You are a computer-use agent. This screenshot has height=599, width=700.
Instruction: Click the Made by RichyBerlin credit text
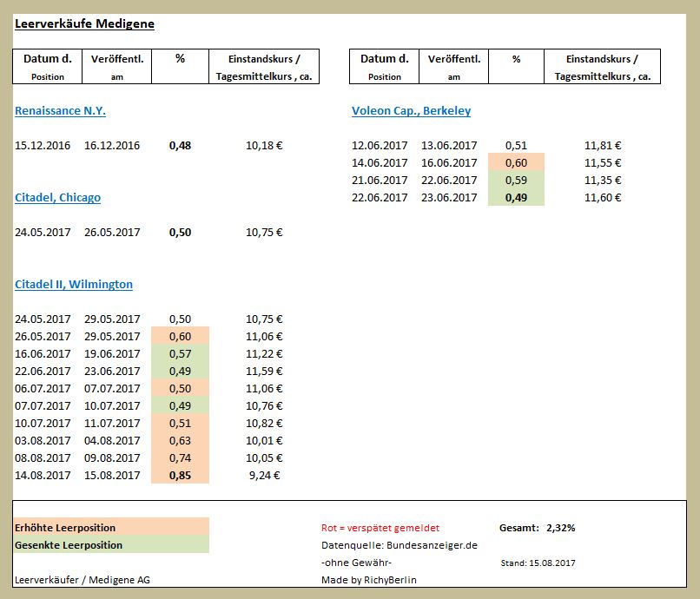377,579
